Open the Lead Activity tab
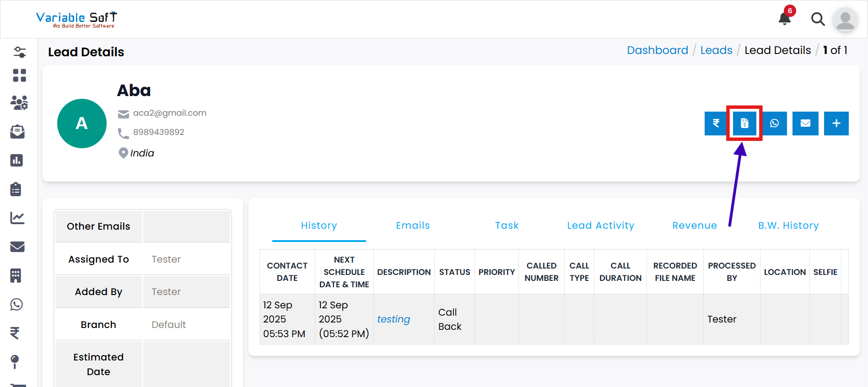 coord(600,226)
